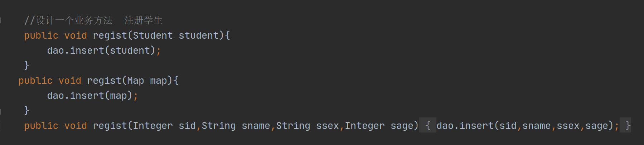Click the regist method name before (Integer sid
644x145 pixels.
(x=110, y=126)
